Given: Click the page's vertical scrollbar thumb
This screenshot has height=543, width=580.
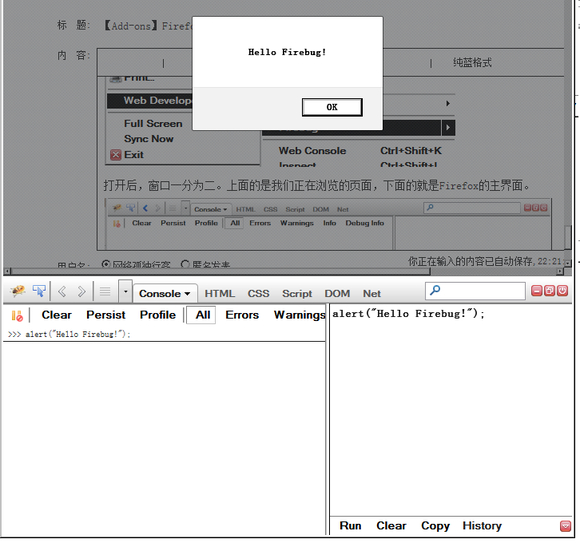Looking at the screenshot, I should click(x=568, y=237).
